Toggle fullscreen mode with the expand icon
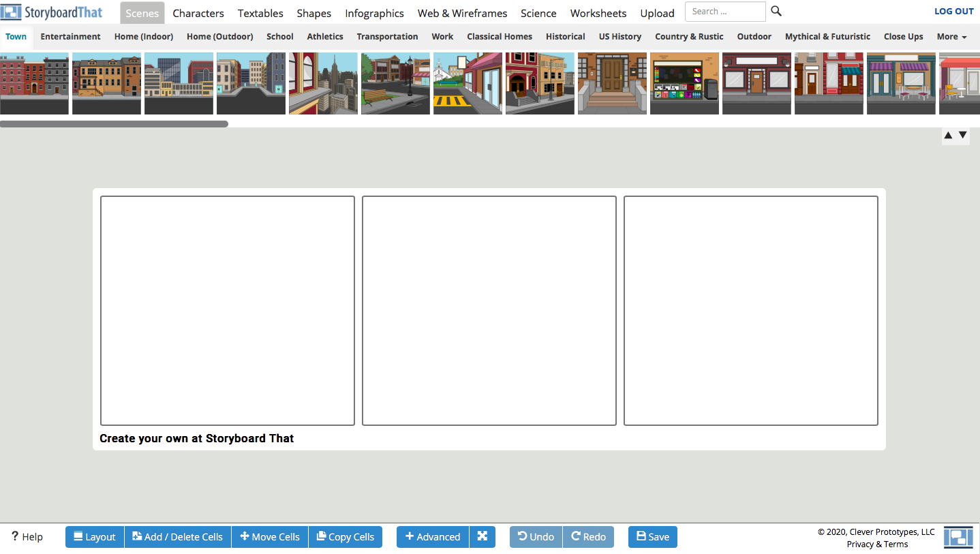The image size is (980, 554). click(x=483, y=536)
